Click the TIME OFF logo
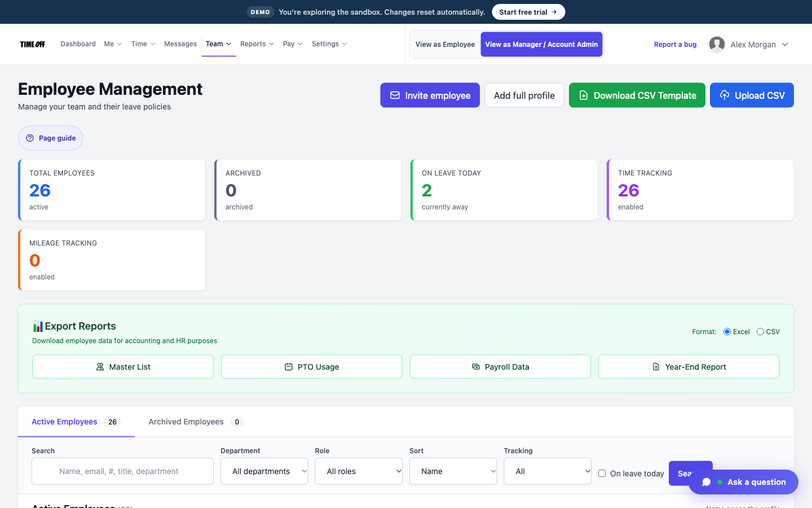 point(33,44)
